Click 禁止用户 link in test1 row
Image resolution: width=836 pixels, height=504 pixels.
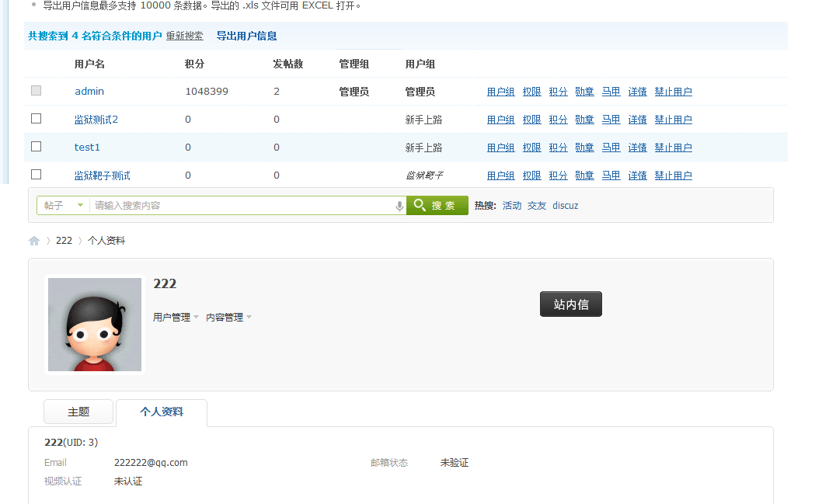(674, 147)
